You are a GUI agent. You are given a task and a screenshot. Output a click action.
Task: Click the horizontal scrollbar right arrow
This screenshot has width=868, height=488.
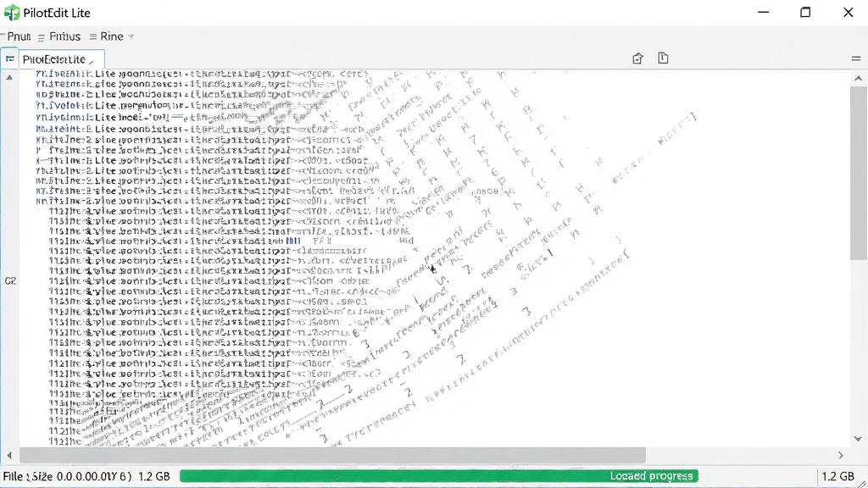tap(841, 455)
